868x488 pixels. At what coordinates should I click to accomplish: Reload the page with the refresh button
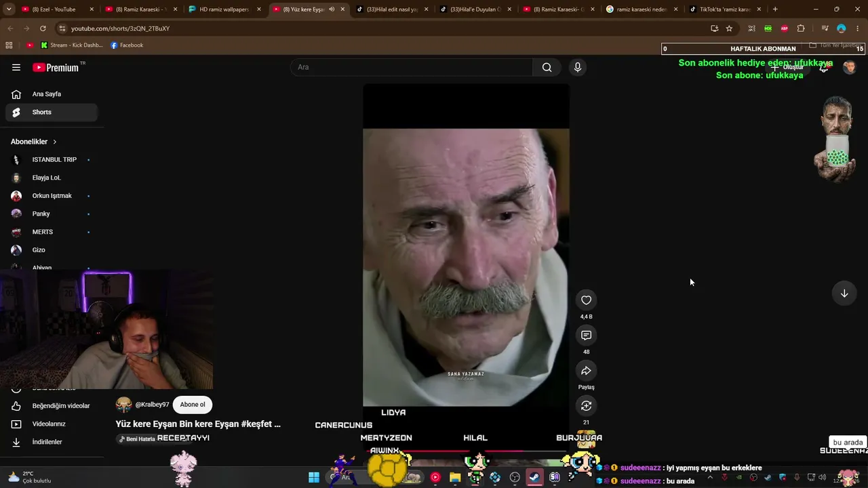click(43, 28)
